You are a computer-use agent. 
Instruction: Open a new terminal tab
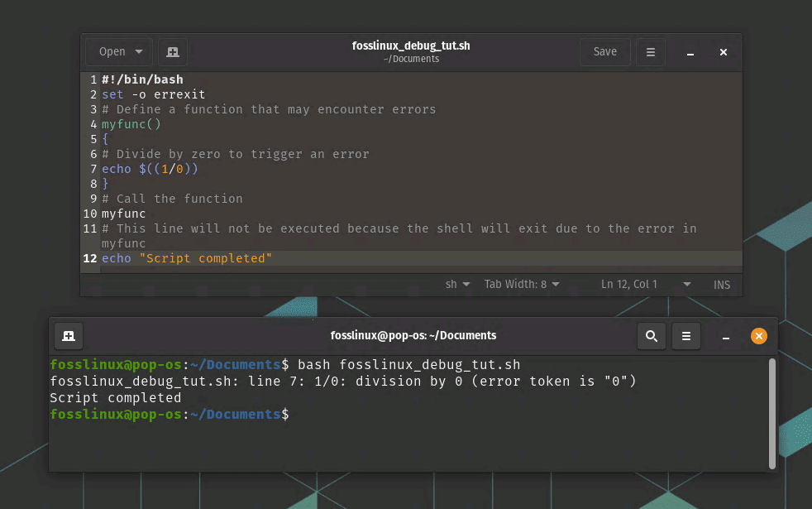coord(68,335)
